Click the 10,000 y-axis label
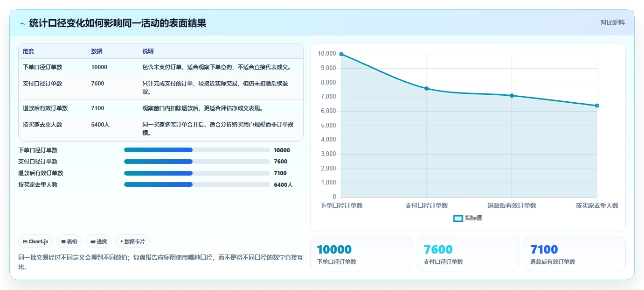Viewport: 644px width, 290px height. coord(327,54)
